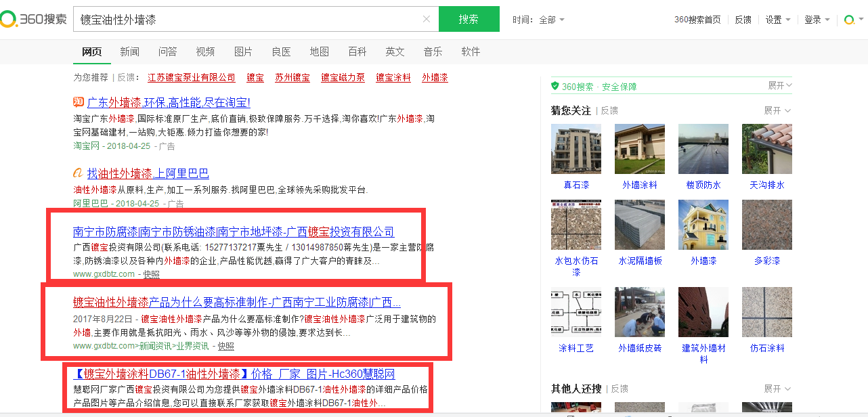Open the 时间: 全部 filter dropdown
The height and width of the screenshot is (417, 868).
(x=538, y=20)
